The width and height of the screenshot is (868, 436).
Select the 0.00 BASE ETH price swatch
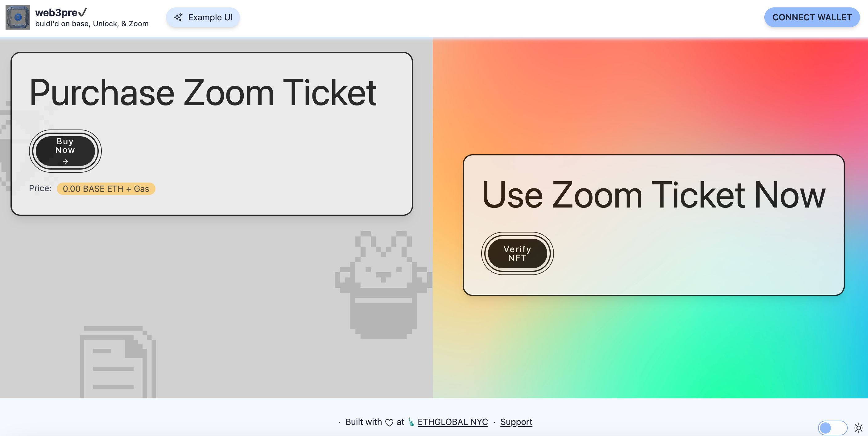point(106,188)
